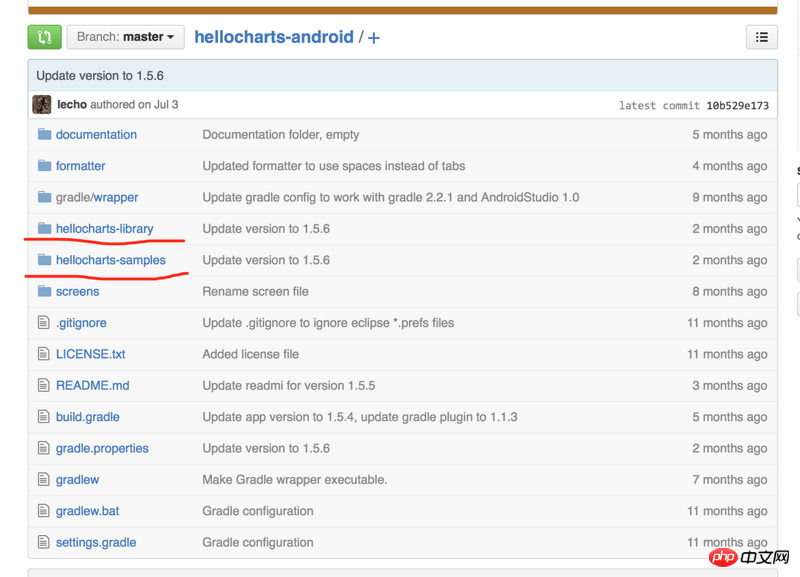Open the gradle/wrapper folder
The height and width of the screenshot is (577, 800).
pyautogui.click(x=97, y=197)
